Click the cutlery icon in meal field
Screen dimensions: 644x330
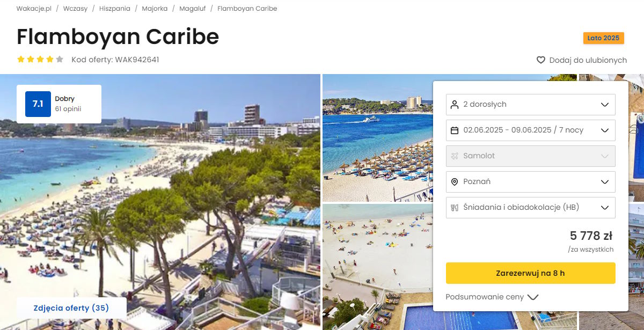tap(455, 207)
